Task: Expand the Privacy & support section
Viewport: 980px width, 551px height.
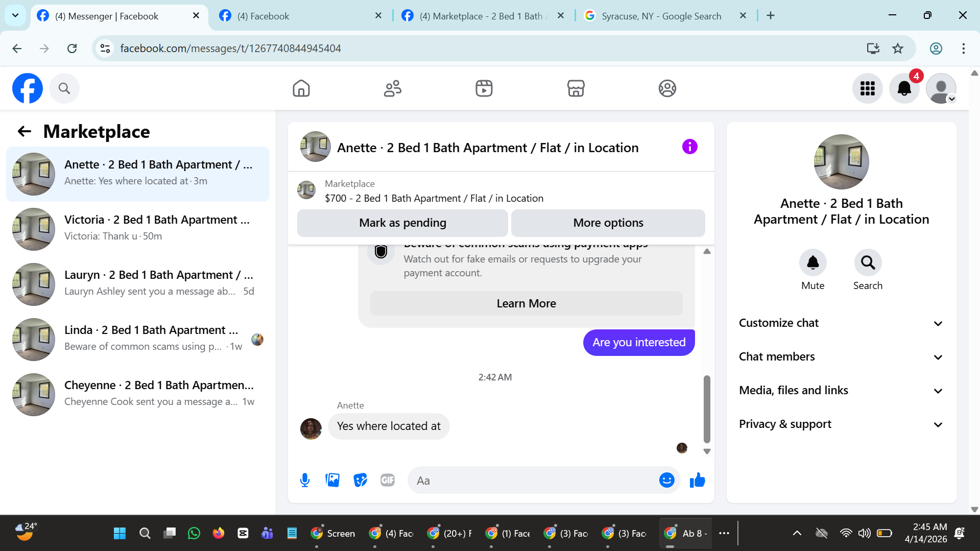Action: (x=841, y=424)
